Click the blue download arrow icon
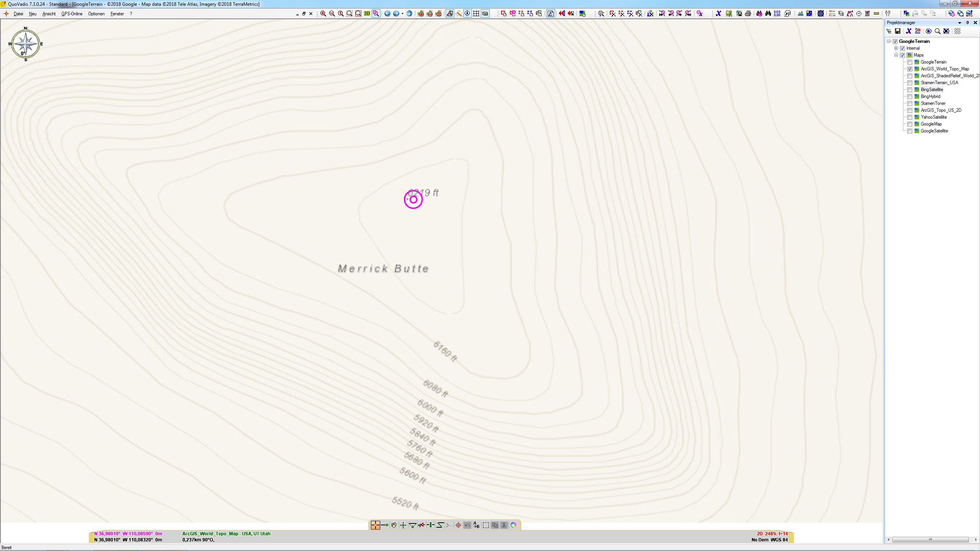Viewport: 980px width, 551px height. point(409,14)
